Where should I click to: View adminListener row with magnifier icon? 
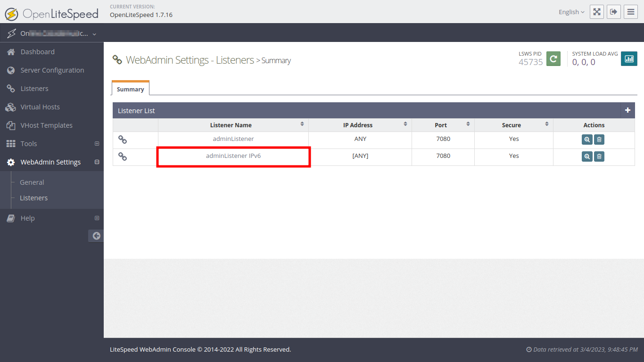pos(587,140)
